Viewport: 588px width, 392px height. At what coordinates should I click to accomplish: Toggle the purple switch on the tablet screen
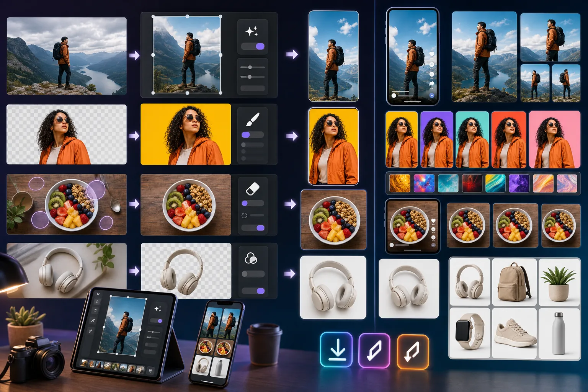156,321
